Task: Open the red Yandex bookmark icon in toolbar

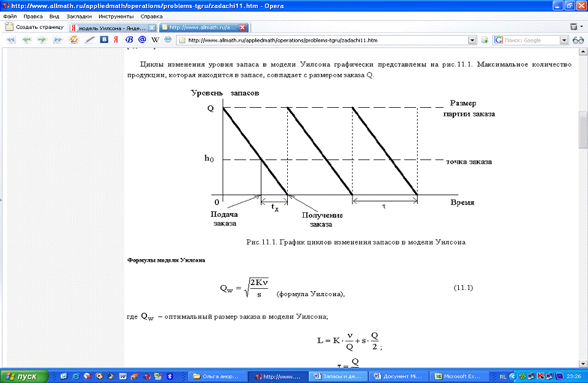Action: [x=116, y=39]
